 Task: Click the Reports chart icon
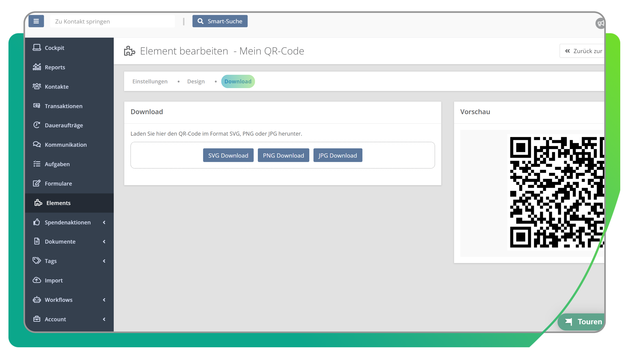[37, 67]
